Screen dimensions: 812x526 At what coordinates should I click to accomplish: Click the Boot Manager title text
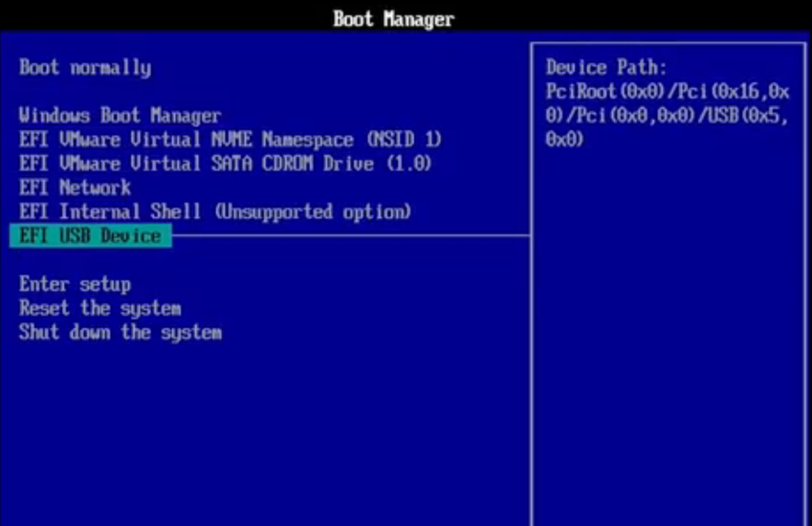click(x=394, y=19)
